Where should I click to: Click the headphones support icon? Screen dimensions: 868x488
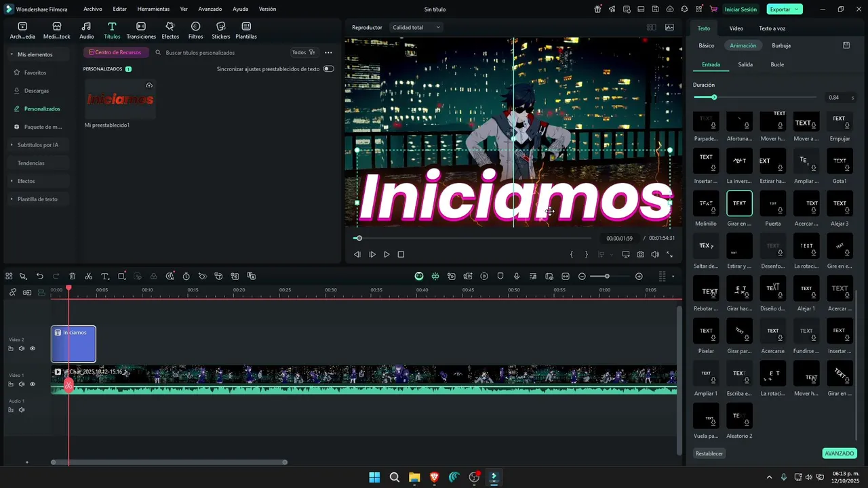pyautogui.click(x=685, y=9)
